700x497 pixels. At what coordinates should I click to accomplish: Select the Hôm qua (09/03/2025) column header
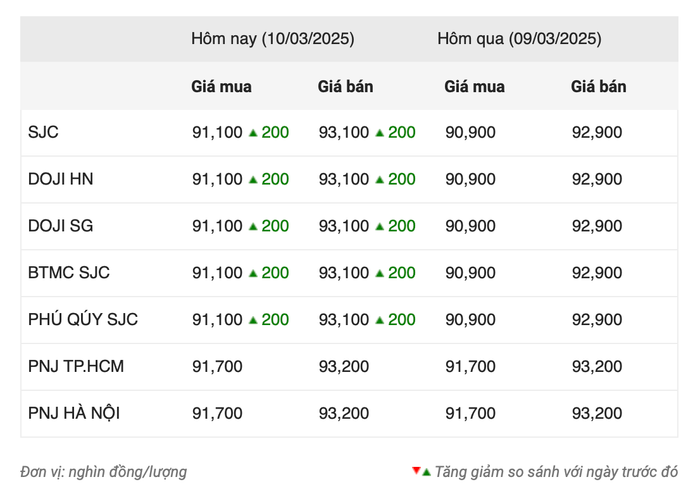(518, 39)
